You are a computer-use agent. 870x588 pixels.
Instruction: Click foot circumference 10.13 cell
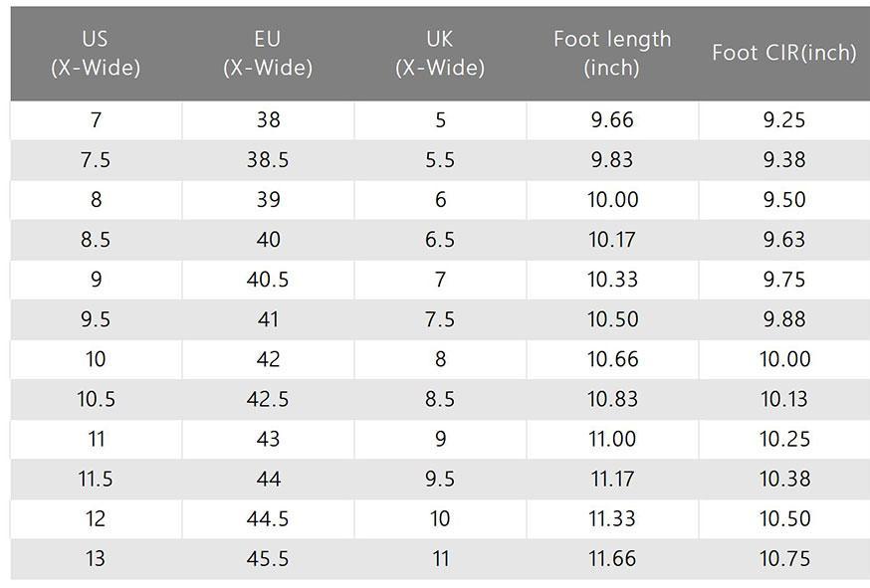[x=783, y=399]
